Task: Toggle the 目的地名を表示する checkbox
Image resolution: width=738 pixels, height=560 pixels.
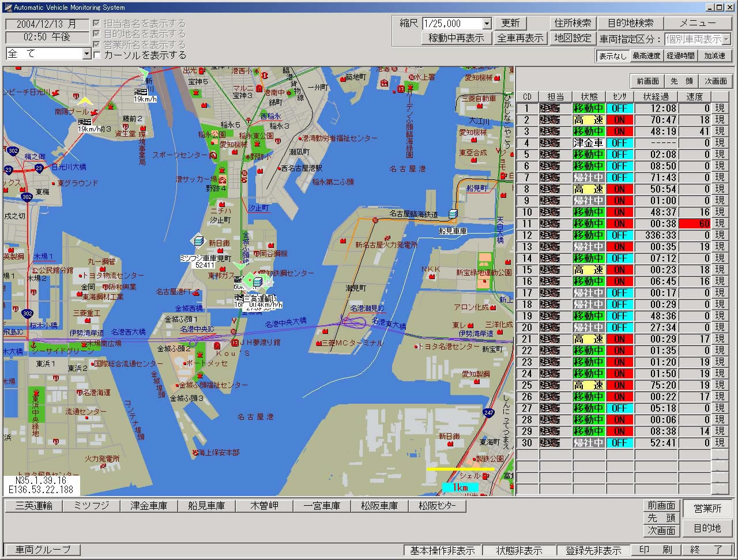Action: tap(97, 34)
